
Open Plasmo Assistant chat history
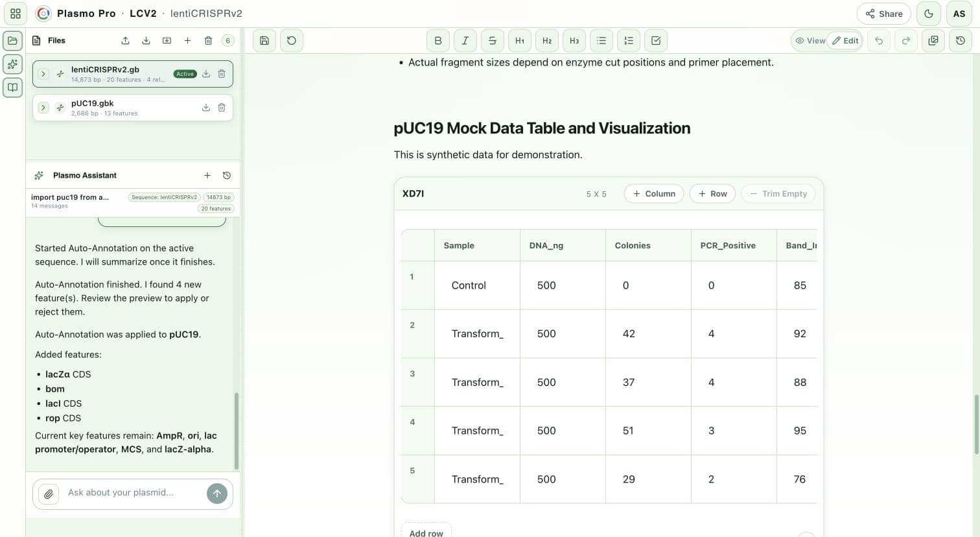(x=227, y=175)
